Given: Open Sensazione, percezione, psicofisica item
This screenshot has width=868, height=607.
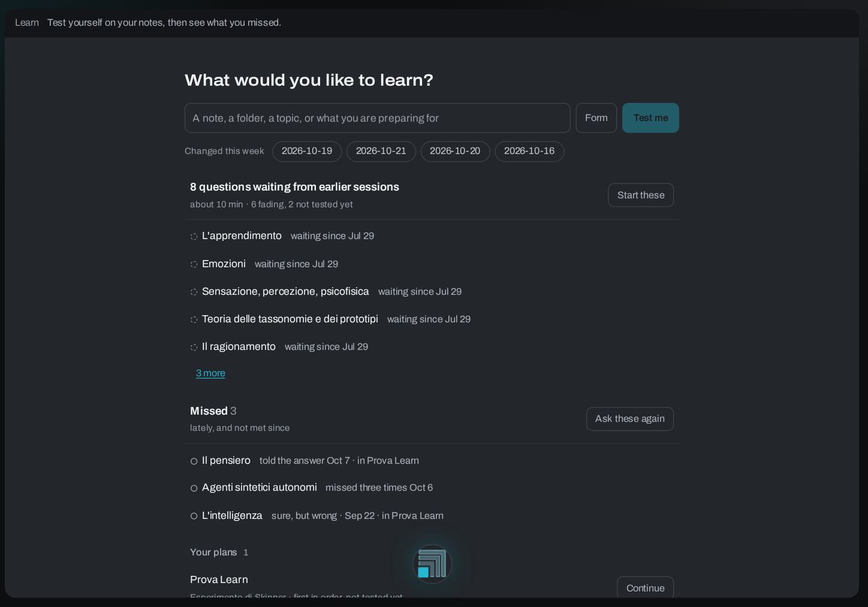Looking at the screenshot, I should tap(285, 291).
